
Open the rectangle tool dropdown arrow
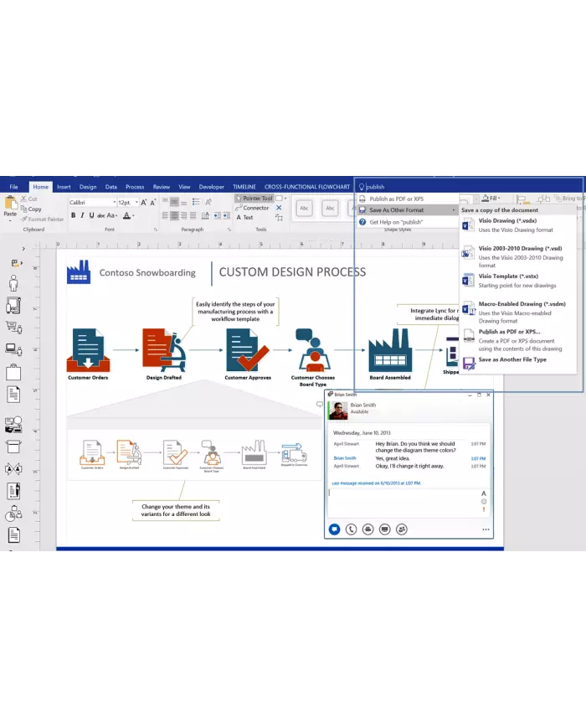pyautogui.click(x=285, y=199)
